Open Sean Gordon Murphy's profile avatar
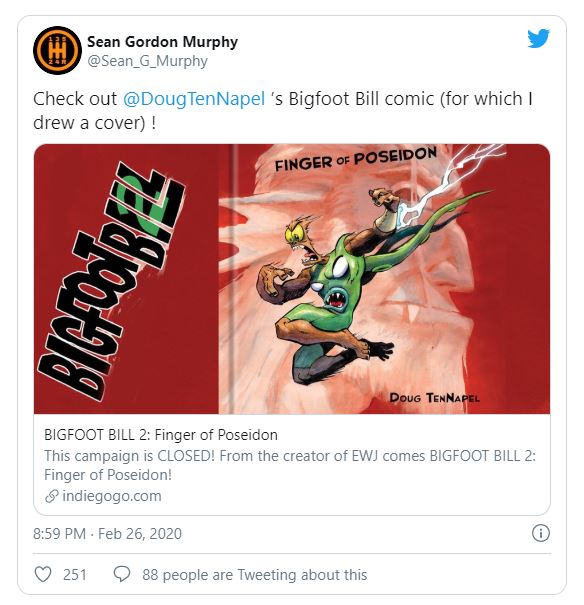The width and height of the screenshot is (584, 605). tap(57, 50)
